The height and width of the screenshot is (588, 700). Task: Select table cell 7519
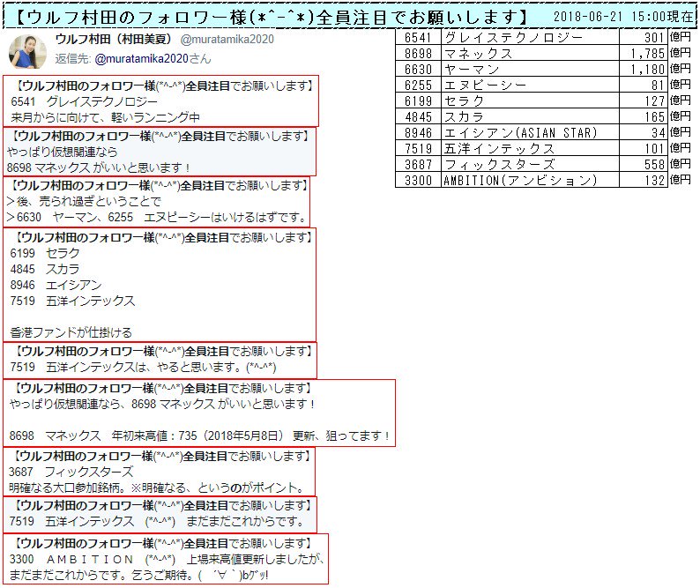(x=418, y=148)
